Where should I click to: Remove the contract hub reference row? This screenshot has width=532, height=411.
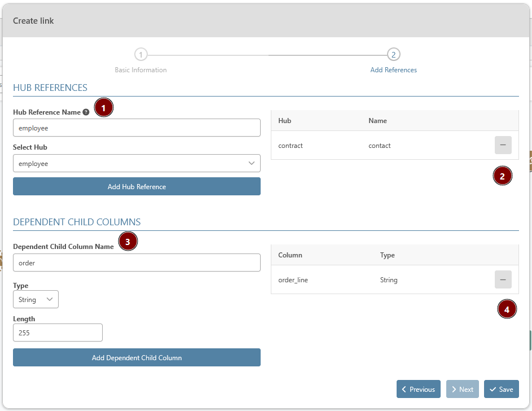pyautogui.click(x=503, y=146)
